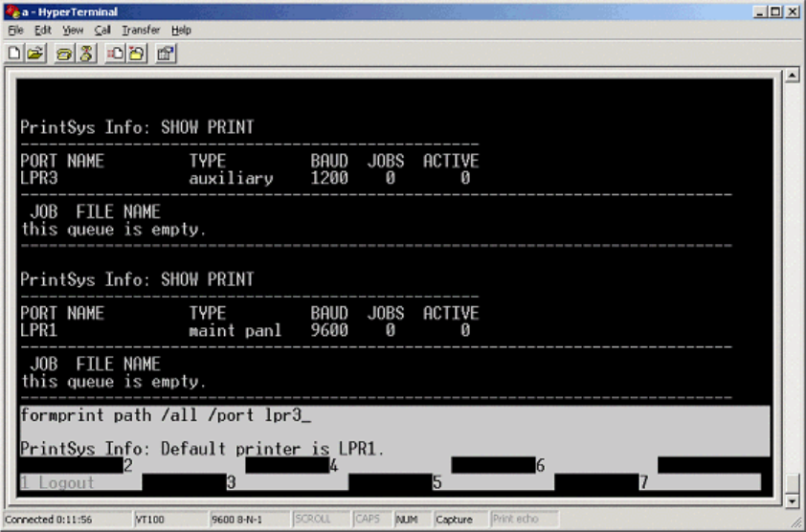Viewport: 806px width, 532px height.
Task: Minimize the HyperTerminal window
Action: point(760,11)
